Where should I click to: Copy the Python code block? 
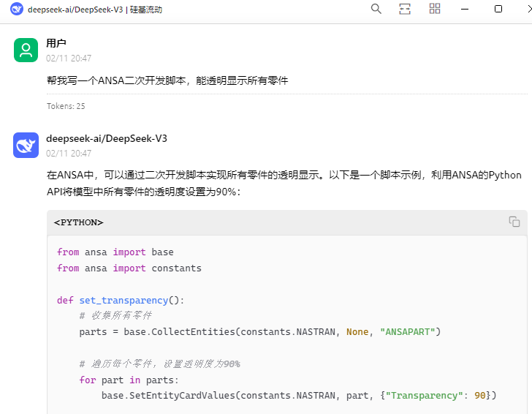(x=514, y=222)
